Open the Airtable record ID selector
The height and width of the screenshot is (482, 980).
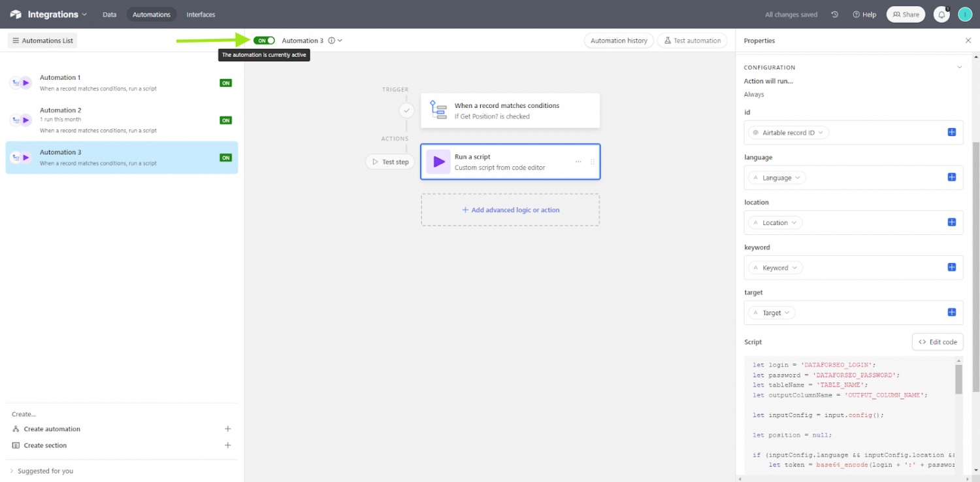point(789,132)
